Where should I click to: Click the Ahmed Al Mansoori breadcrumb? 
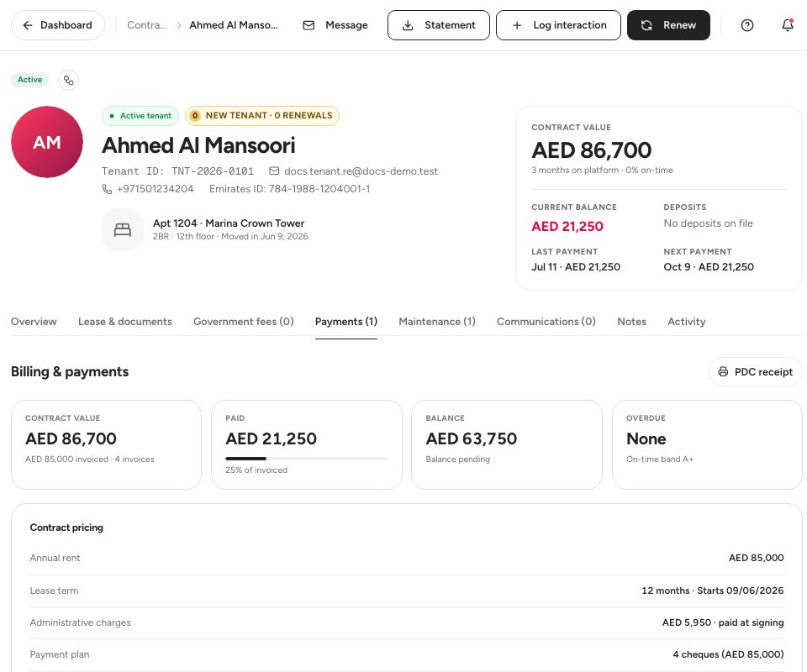[x=233, y=25]
